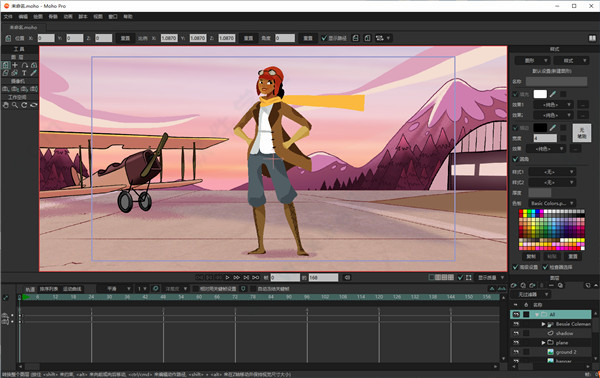The height and width of the screenshot is (378, 600).
Task: Click the Play button in playback controls
Action: [x=227, y=277]
